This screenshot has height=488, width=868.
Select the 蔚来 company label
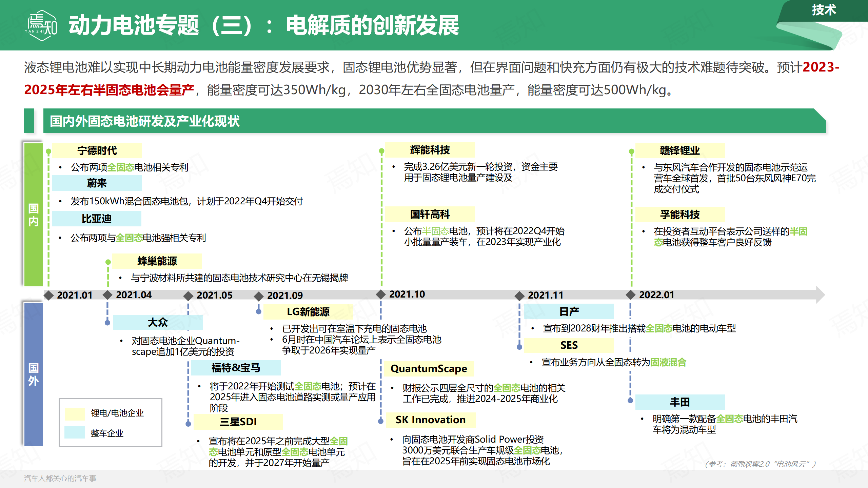pyautogui.click(x=97, y=183)
